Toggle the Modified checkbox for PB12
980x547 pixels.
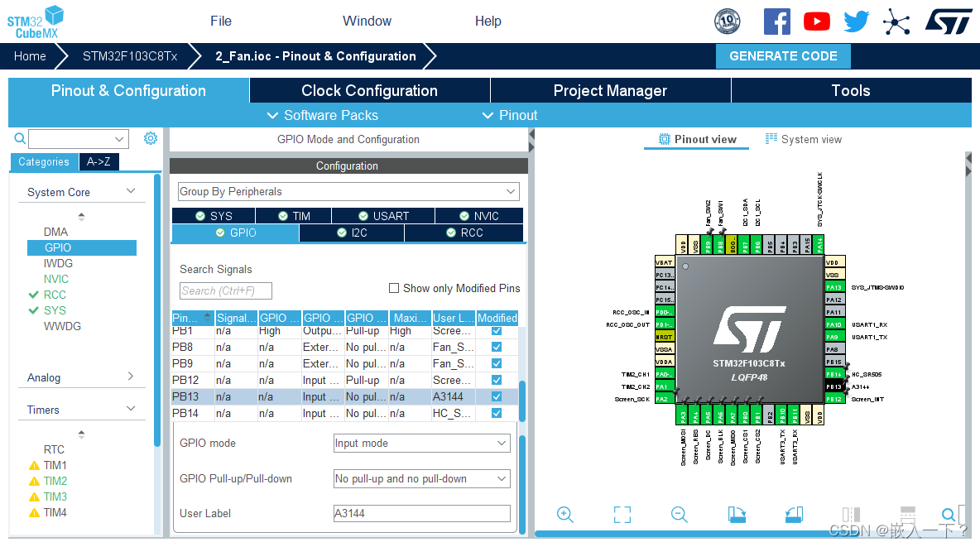click(x=497, y=380)
